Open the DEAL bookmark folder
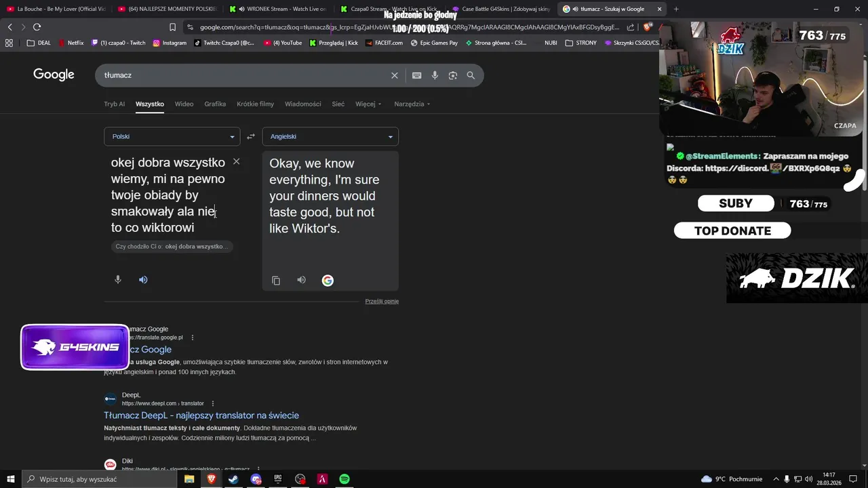The height and width of the screenshot is (488, 868). [39, 43]
